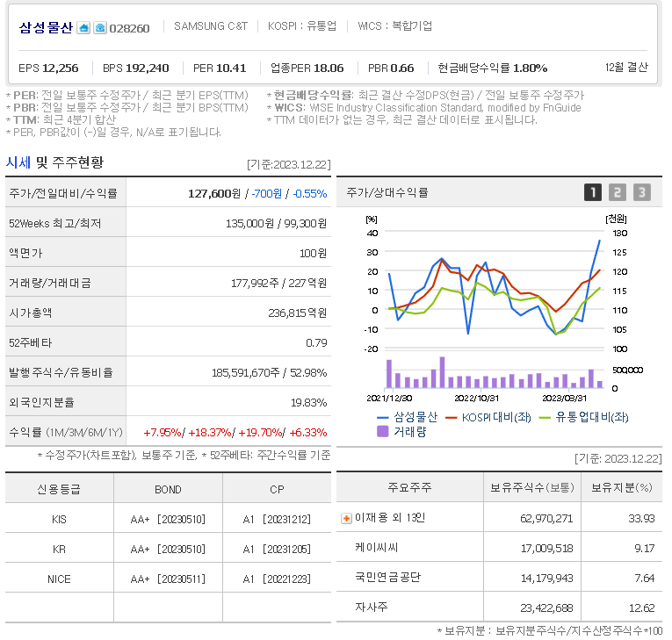The height and width of the screenshot is (640, 672).
Task: Click the KIS CP rating A1 [20231212]
Action: point(277,519)
